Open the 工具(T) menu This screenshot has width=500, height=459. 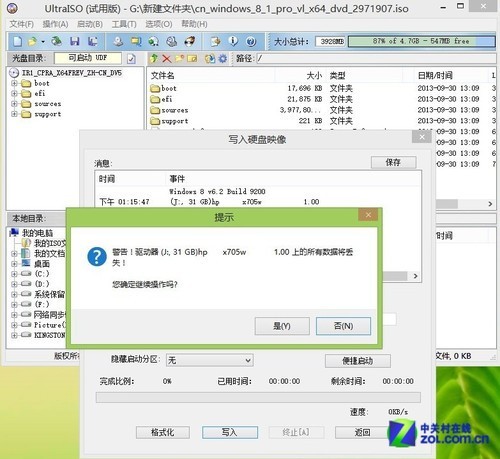point(124,24)
